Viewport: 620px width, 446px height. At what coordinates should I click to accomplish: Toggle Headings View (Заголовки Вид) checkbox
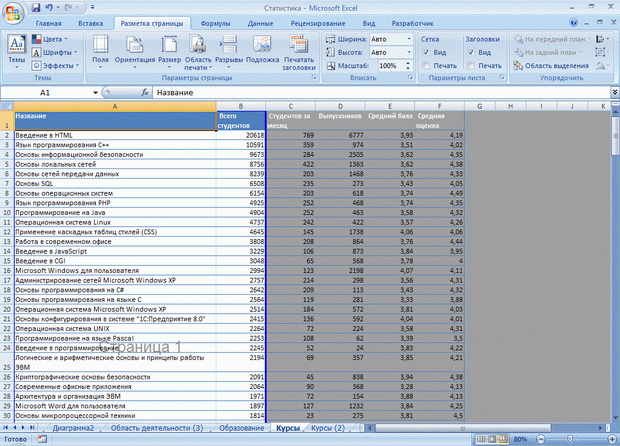coord(471,52)
